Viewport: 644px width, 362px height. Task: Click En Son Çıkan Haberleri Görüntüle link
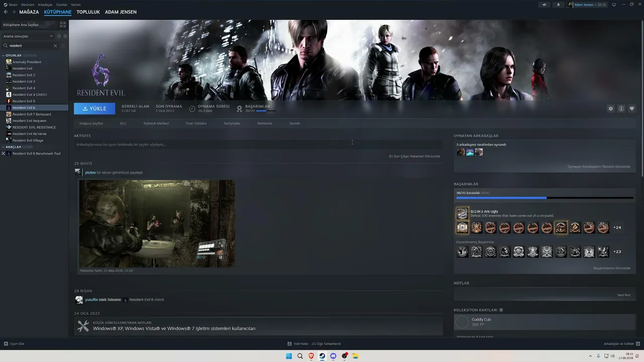415,156
